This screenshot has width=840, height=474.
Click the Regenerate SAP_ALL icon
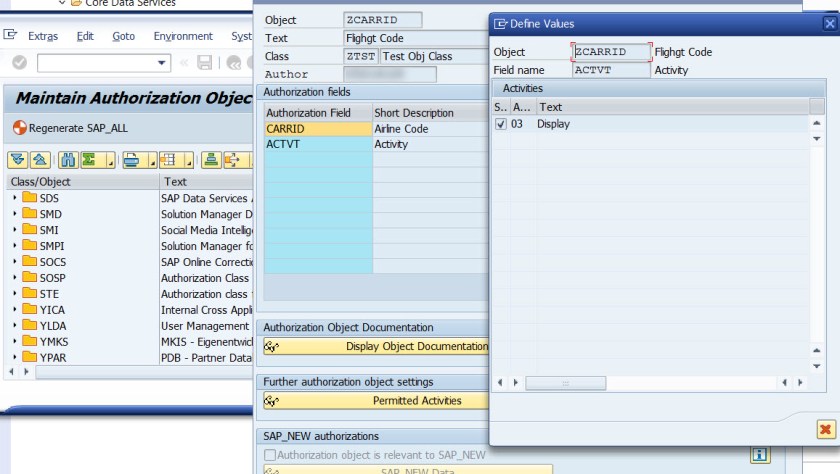click(19, 128)
